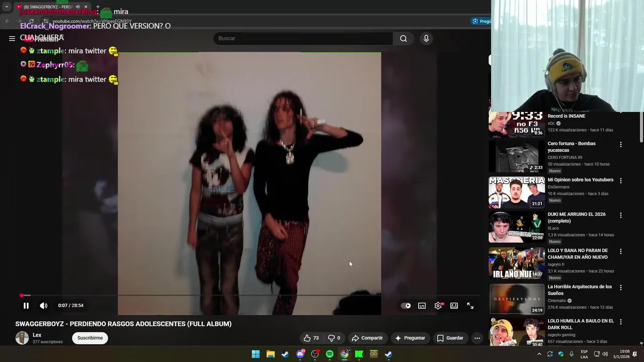Image resolution: width=644 pixels, height=362 pixels.
Task: Open the YouTube hamburger guide menu
Action: pos(12,38)
